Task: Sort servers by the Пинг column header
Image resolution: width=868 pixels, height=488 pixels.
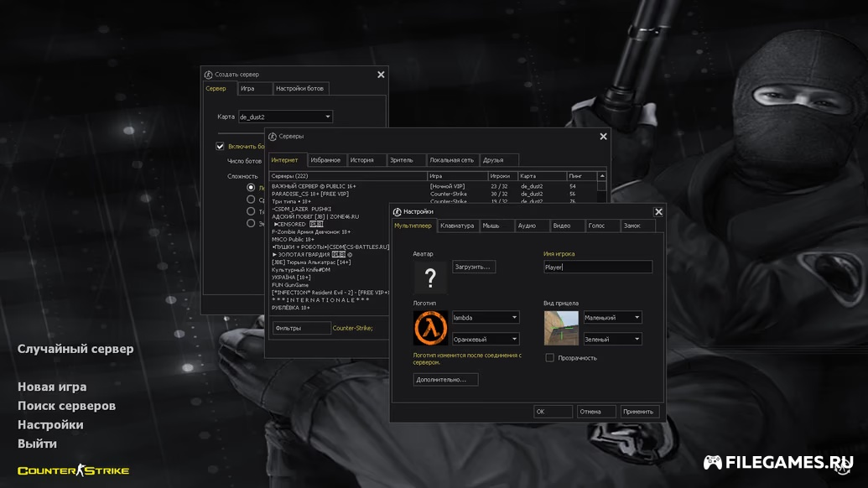Action: [x=582, y=176]
